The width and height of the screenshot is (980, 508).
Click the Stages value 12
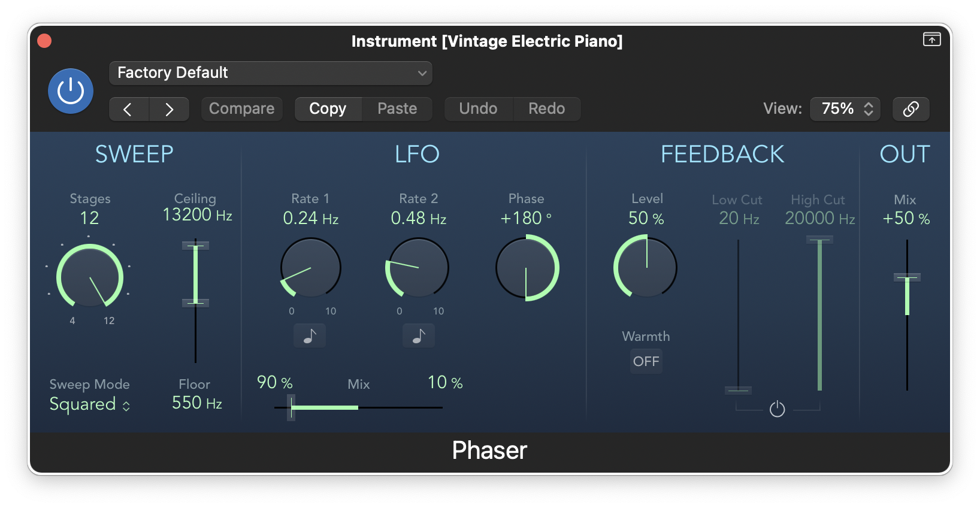point(90,218)
